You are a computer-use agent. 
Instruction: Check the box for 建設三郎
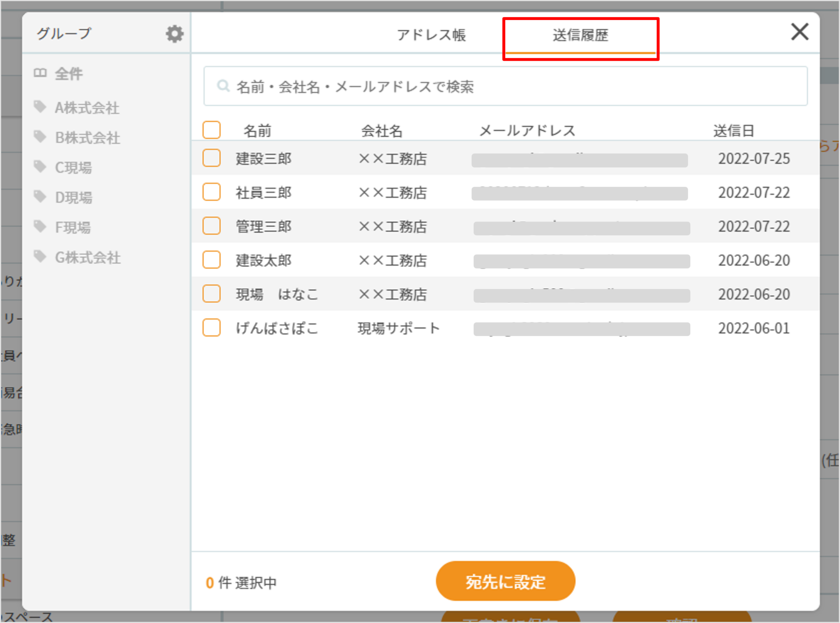pyautogui.click(x=212, y=158)
